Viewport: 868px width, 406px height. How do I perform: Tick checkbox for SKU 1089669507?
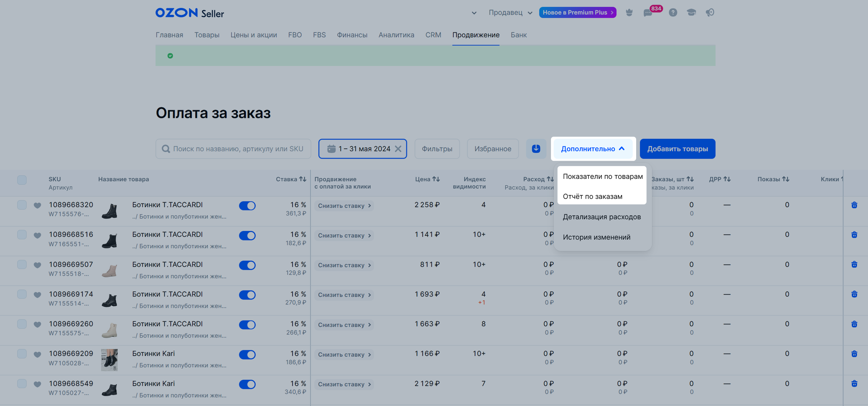22,264
